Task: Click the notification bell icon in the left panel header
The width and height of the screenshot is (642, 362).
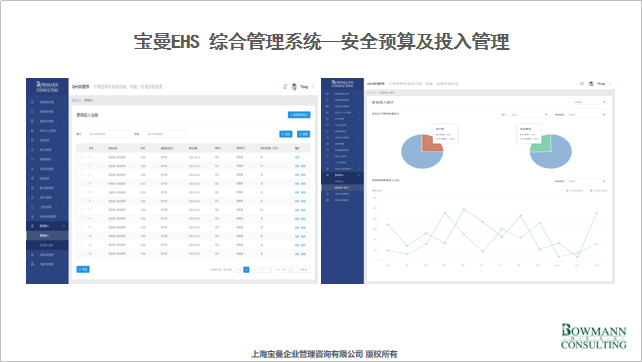Action: point(285,86)
